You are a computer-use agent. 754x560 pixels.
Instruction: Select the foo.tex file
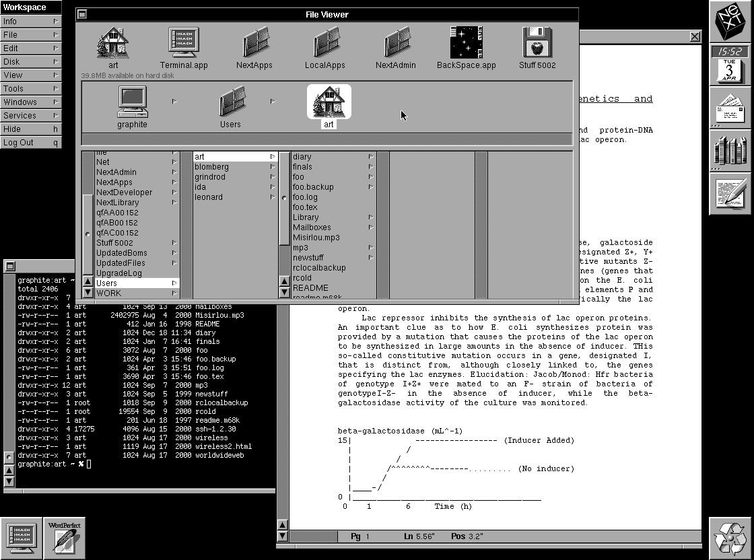pos(333,207)
